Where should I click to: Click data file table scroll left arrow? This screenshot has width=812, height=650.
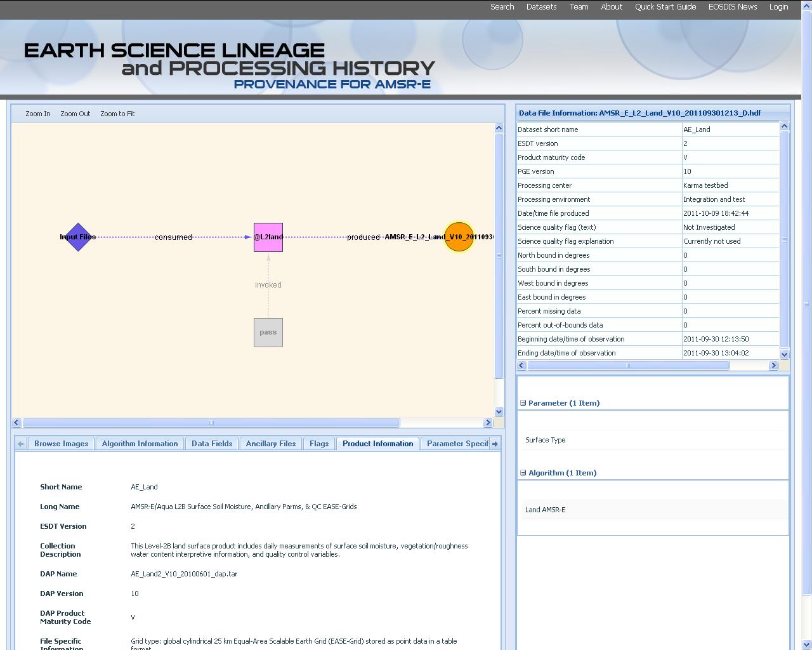pos(522,365)
